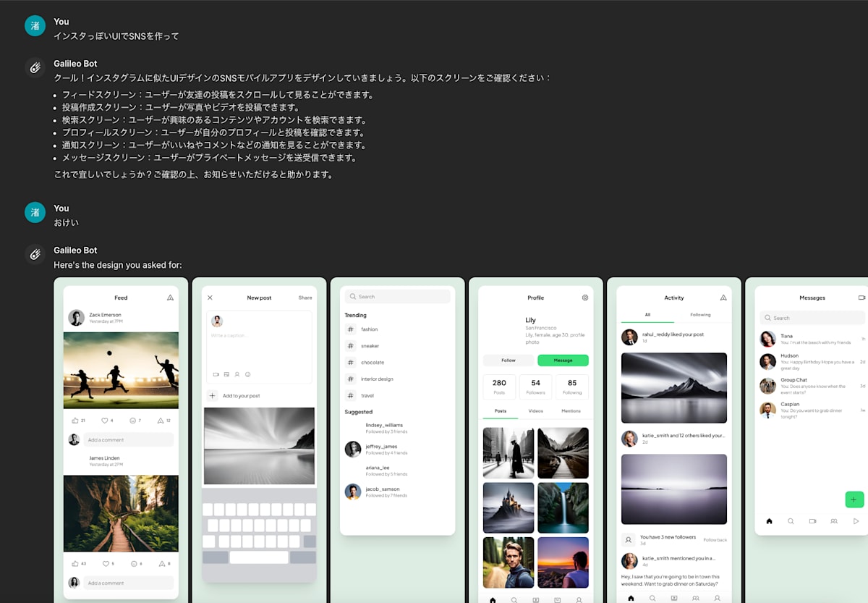Click Add to your post label
This screenshot has height=603, width=868.
tap(241, 396)
